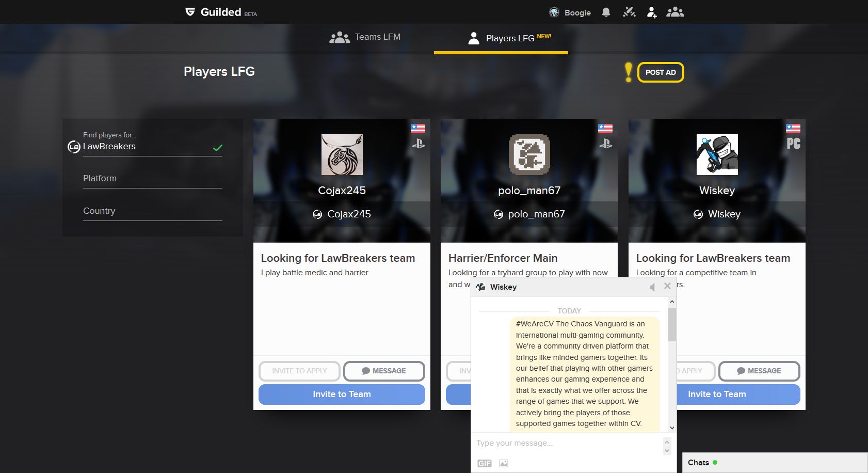This screenshot has width=868, height=473.
Task: Click the message box down stepper arrow
Action: click(x=667, y=450)
